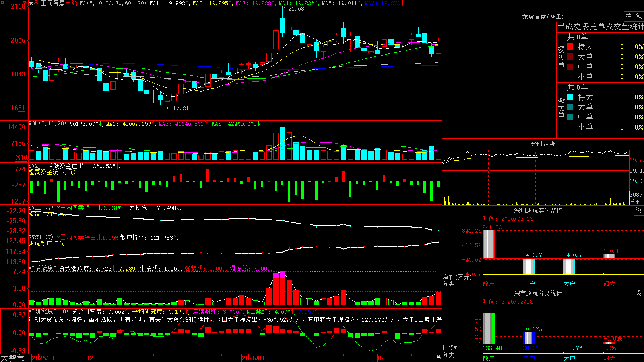Click the star favorite icon beside 正元智慧
Screen dimensions: 644x362
[31, 3]
